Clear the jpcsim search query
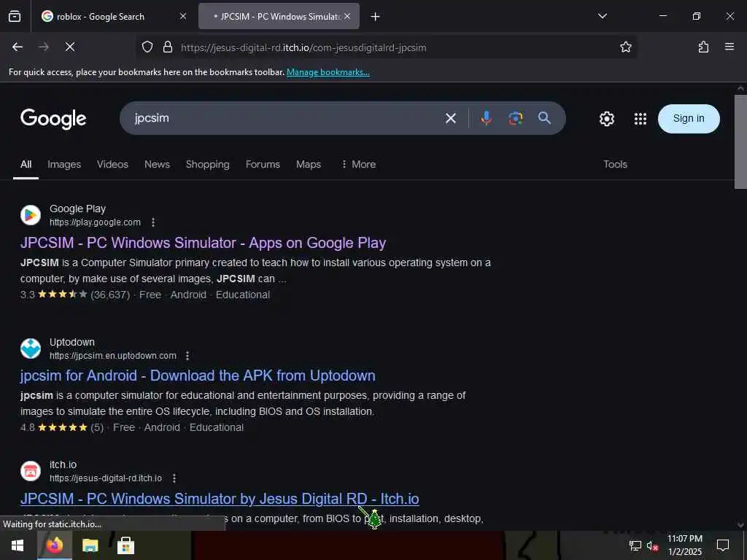747x560 pixels. (x=451, y=118)
